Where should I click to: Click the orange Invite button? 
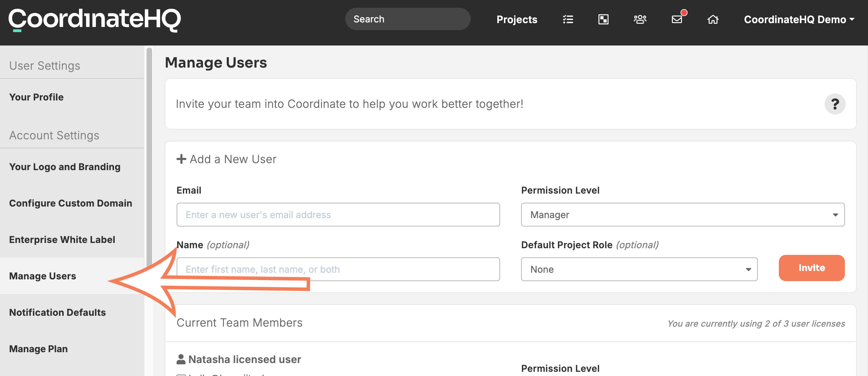[812, 268]
